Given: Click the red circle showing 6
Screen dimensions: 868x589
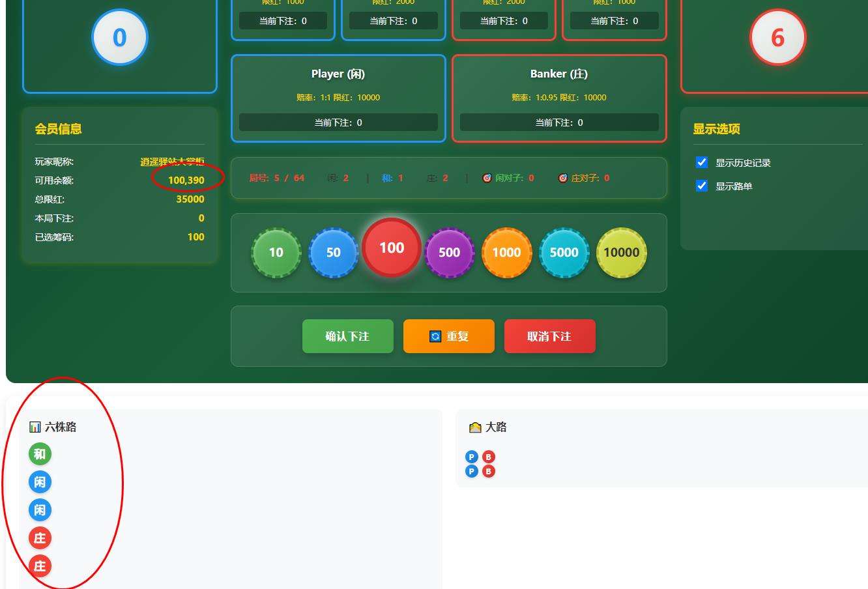Looking at the screenshot, I should (x=777, y=37).
